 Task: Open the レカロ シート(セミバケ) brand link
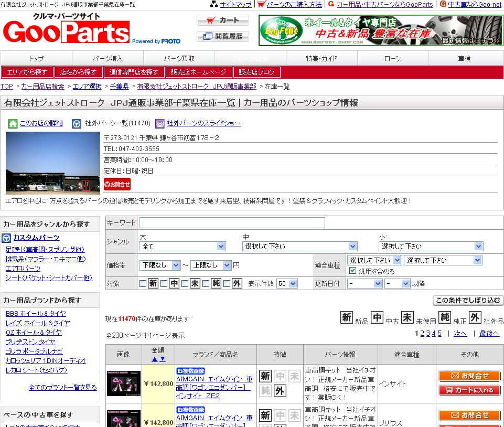point(36,370)
